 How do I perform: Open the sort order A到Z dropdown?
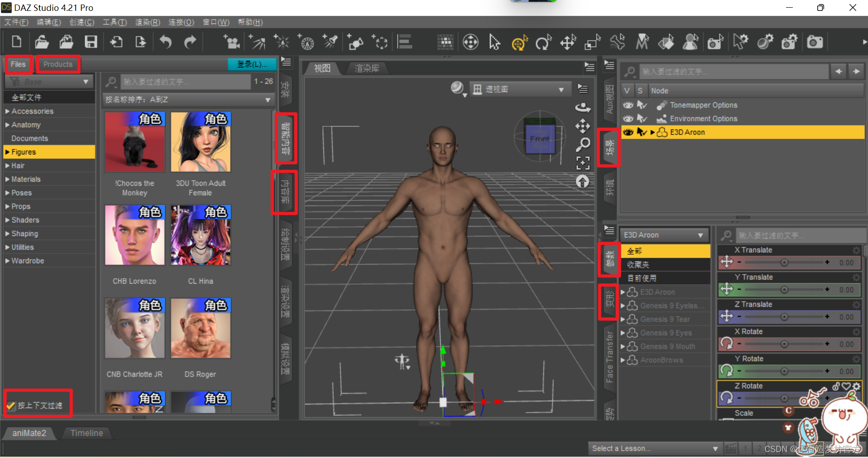point(188,100)
